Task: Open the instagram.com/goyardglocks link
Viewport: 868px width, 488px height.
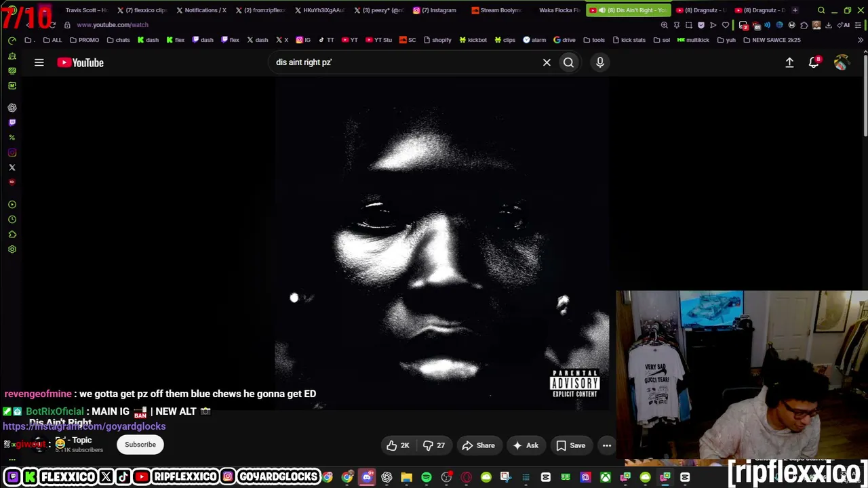Action: coord(84,426)
